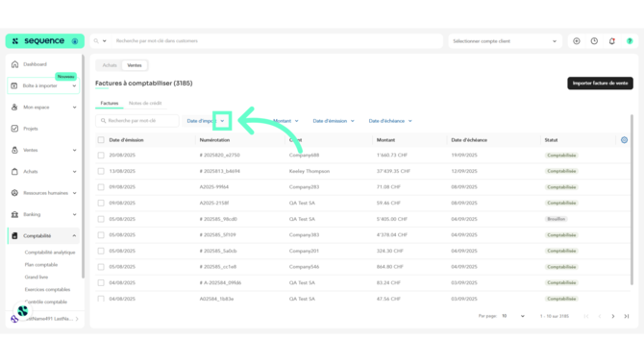The width and height of the screenshot is (644, 362).
Task: Change rows Par page dropdown
Action: click(x=513, y=316)
